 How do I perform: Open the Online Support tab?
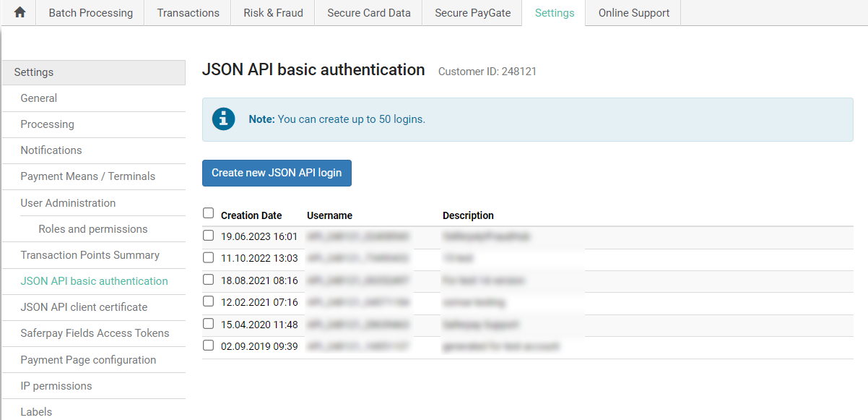click(x=632, y=12)
